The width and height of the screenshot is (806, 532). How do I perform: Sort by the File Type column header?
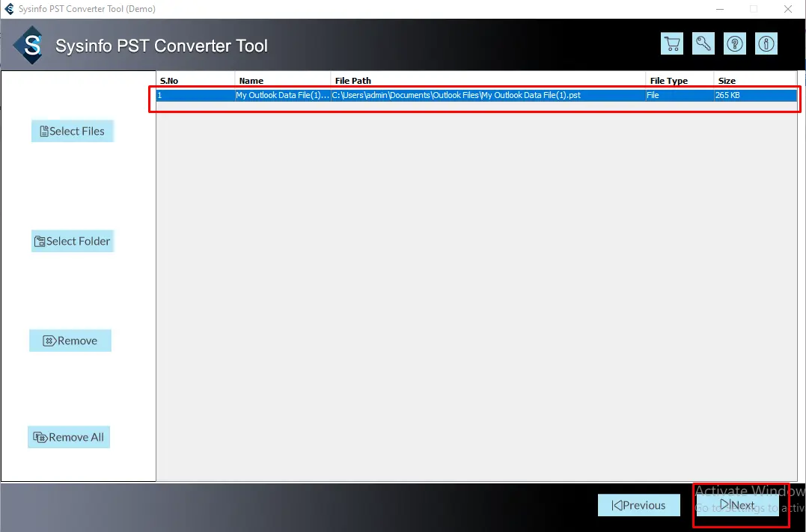680,81
